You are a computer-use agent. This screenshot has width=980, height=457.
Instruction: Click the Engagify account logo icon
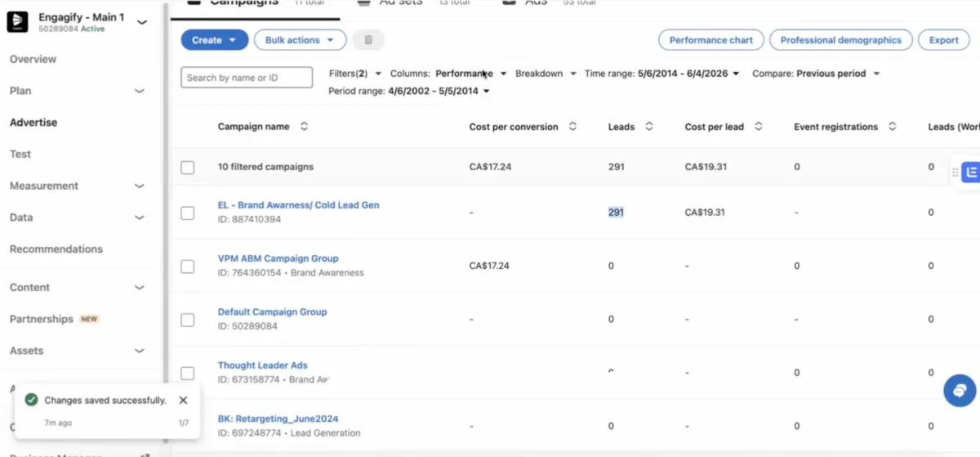17,22
